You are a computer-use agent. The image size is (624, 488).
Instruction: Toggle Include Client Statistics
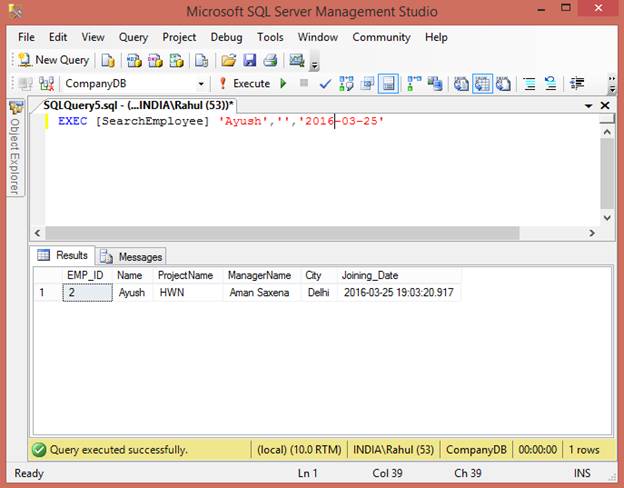tap(435, 84)
